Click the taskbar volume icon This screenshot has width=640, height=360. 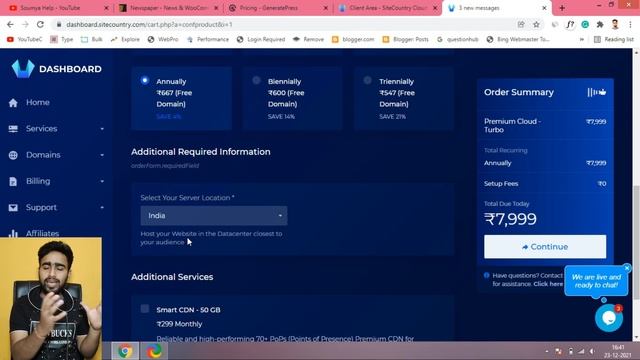(x=592, y=351)
